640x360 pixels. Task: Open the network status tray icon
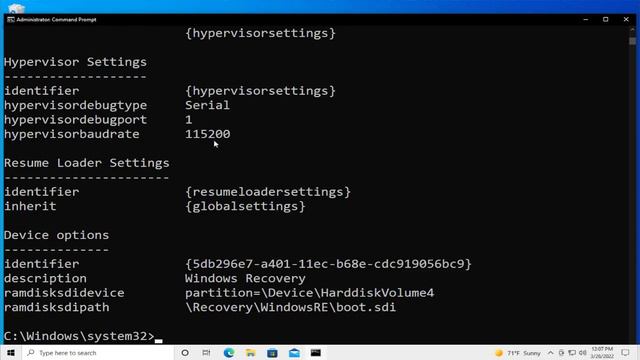[x=572, y=353]
